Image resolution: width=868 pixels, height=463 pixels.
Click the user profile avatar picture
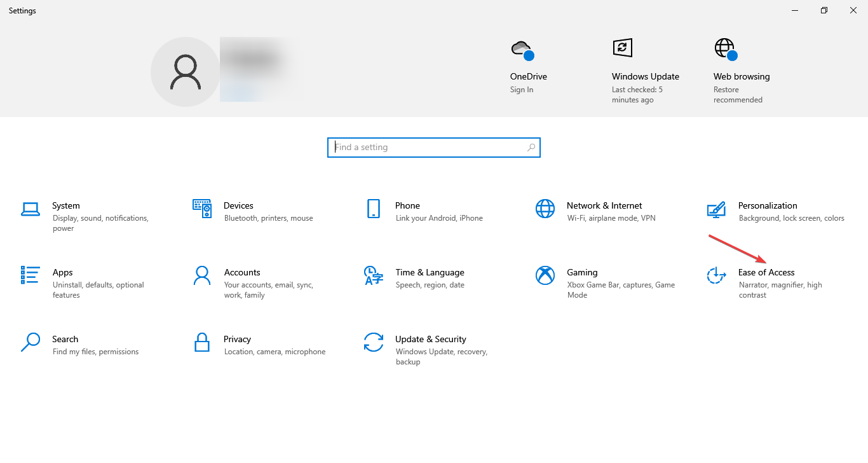click(x=186, y=72)
